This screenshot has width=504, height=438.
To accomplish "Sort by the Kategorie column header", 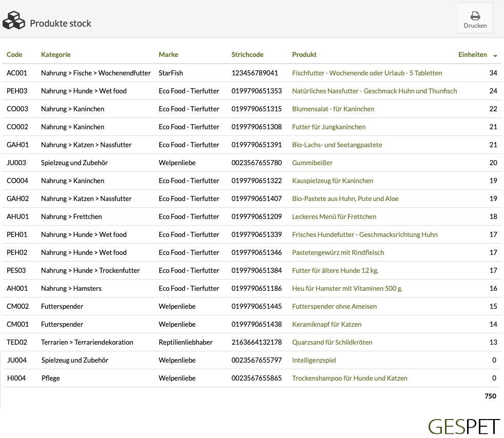I will [x=55, y=54].
